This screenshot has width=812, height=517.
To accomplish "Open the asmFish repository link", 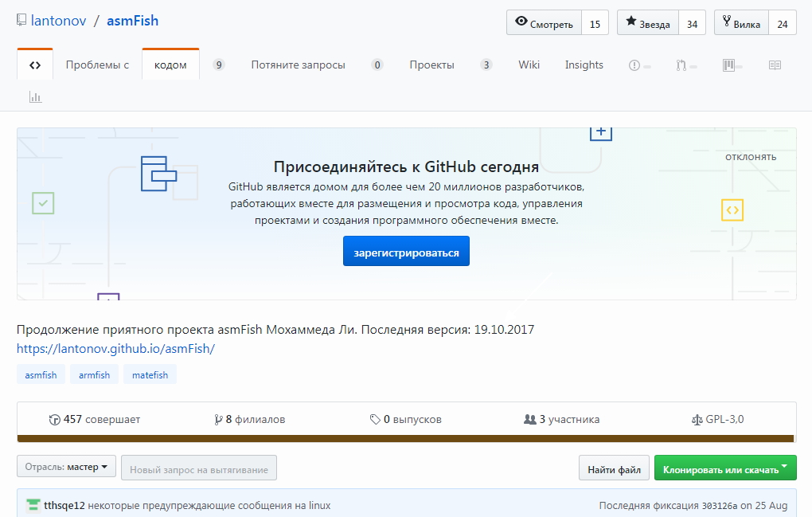I will click(133, 21).
